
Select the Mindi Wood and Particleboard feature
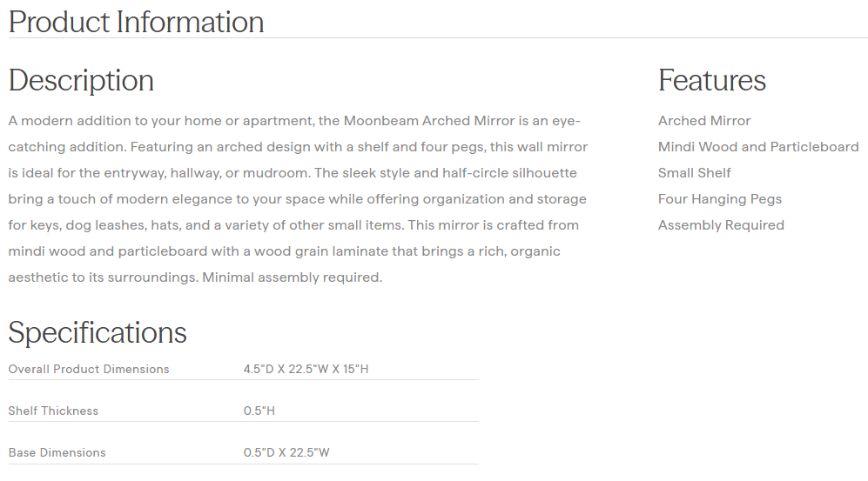point(757,147)
